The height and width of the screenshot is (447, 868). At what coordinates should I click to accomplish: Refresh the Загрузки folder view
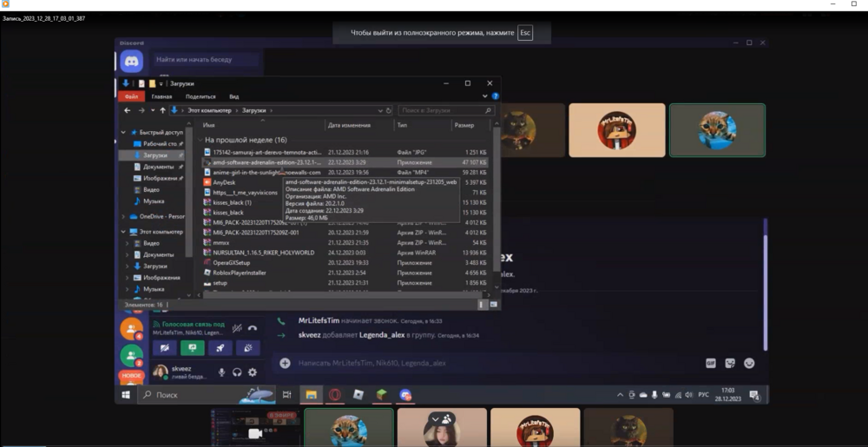(388, 110)
